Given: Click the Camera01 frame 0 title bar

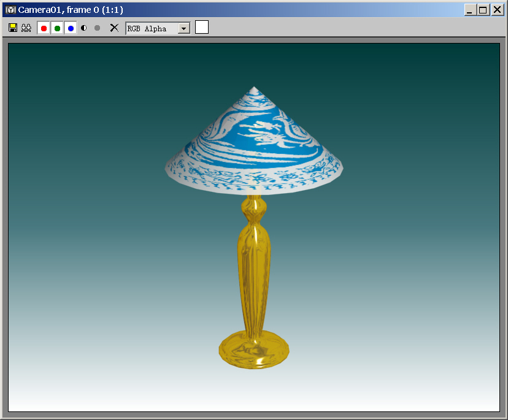Looking at the screenshot, I should (245, 10).
